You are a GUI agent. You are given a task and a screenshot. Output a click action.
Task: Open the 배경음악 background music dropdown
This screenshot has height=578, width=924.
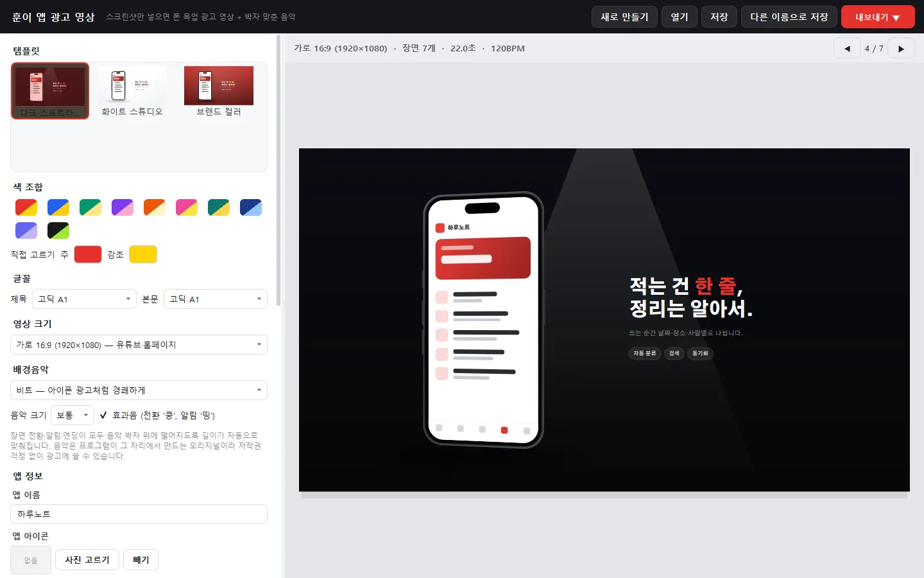139,390
